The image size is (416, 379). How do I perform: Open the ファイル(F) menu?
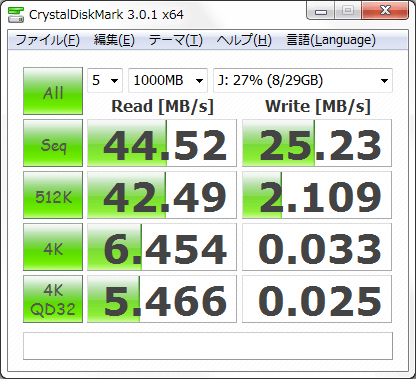pyautogui.click(x=47, y=40)
